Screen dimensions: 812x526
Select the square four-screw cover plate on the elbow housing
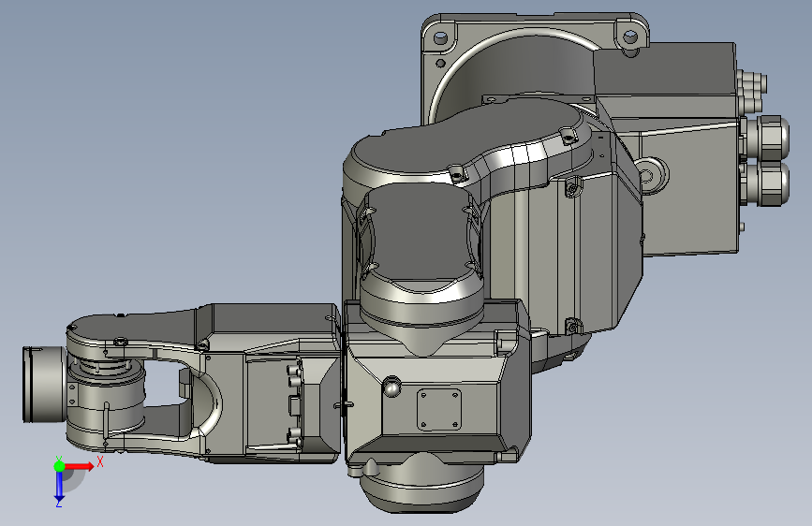point(439,410)
